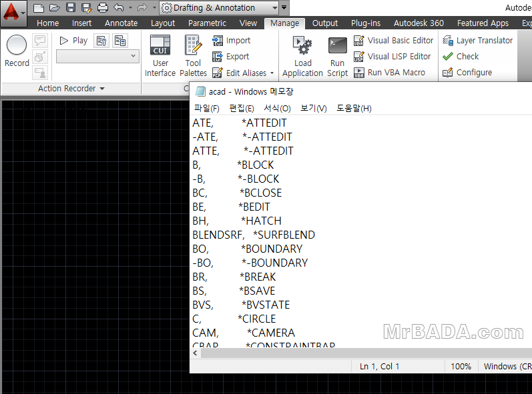Open Notepad 서식(O) menu
The image size is (532, 394).
[x=277, y=109]
